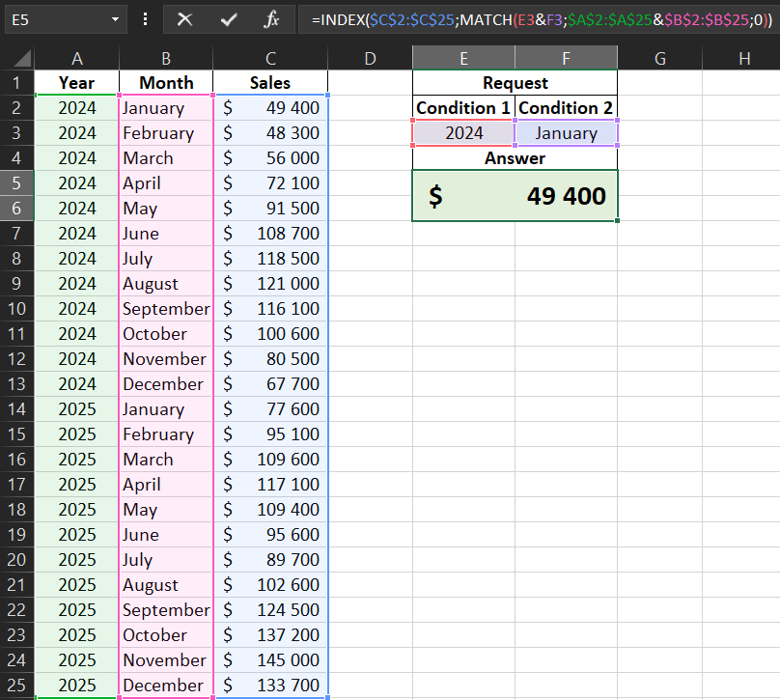Select the cell with 2025 December sales 133 700
The height and width of the screenshot is (700, 780).
click(270, 686)
